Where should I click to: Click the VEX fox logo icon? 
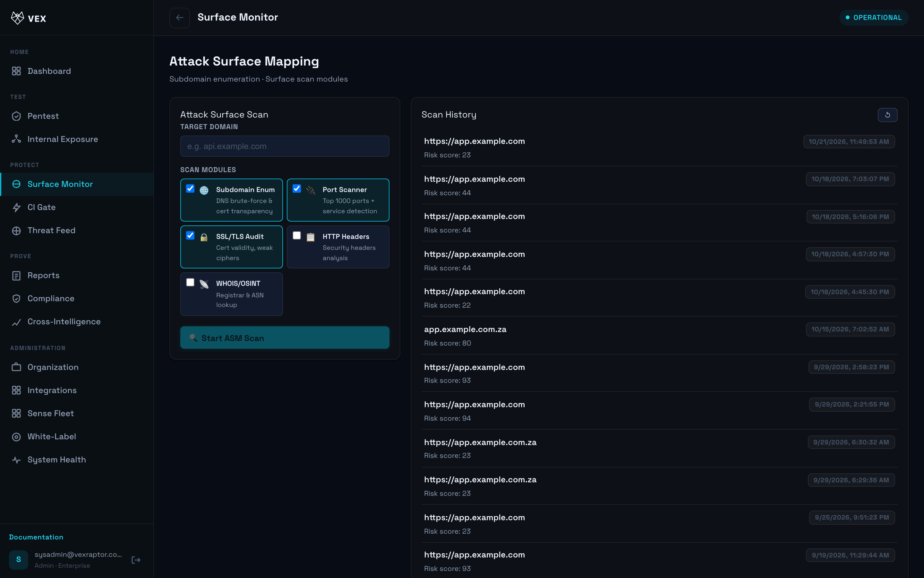click(18, 18)
